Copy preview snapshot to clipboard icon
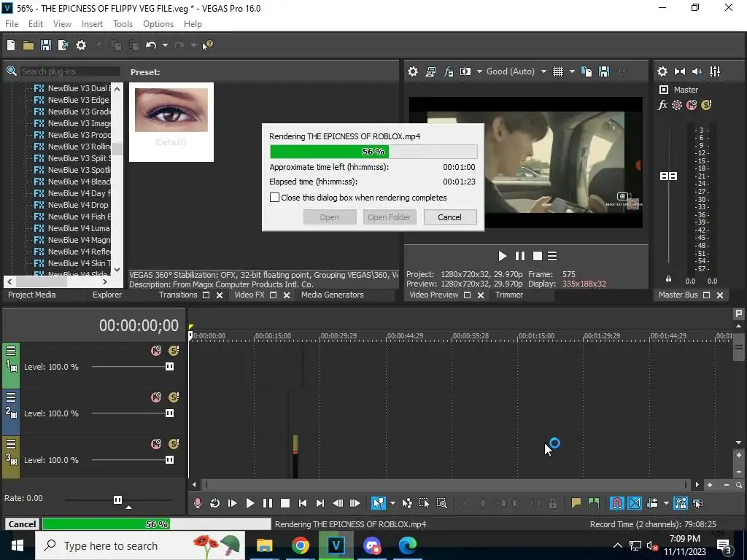Screen dimensions: 747x560 coord(587,71)
